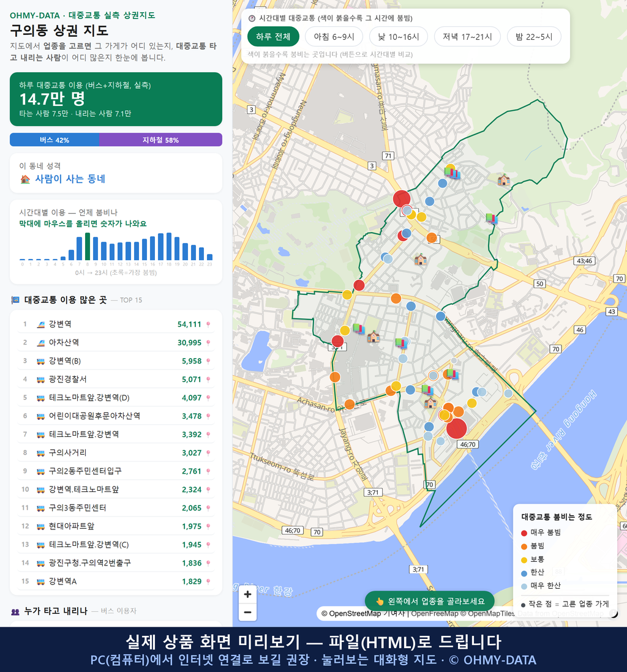Screen dimensions: 627x672
Task: Zoom in the map with plus button
Action: tap(247, 594)
